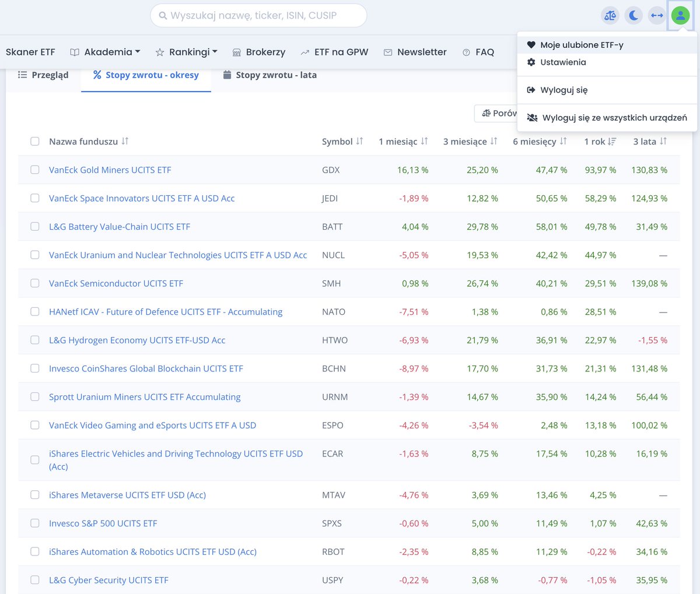The height and width of the screenshot is (594, 700).
Task: Open Sprott Uranium Miners ETF link
Action: [x=145, y=397]
